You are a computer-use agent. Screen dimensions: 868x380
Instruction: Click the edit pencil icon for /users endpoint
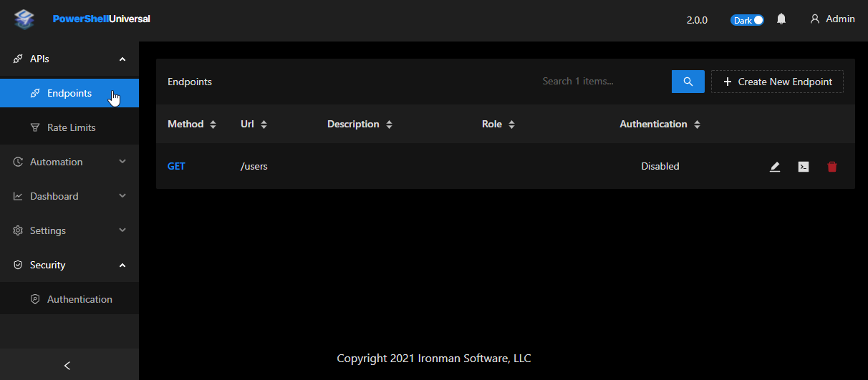774,167
